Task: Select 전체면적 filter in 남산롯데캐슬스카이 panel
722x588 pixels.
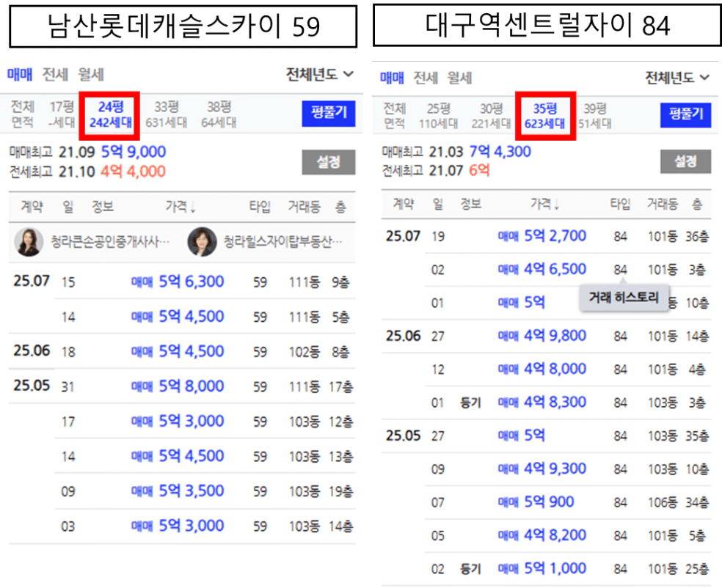Action: (22, 114)
